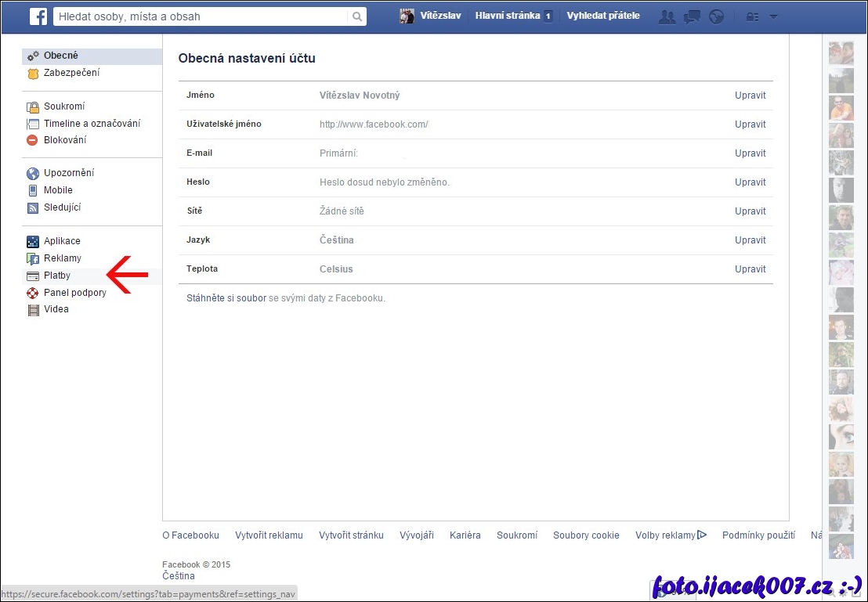Edit the Teplota temperature setting
This screenshot has width=868, height=602.
coord(750,269)
